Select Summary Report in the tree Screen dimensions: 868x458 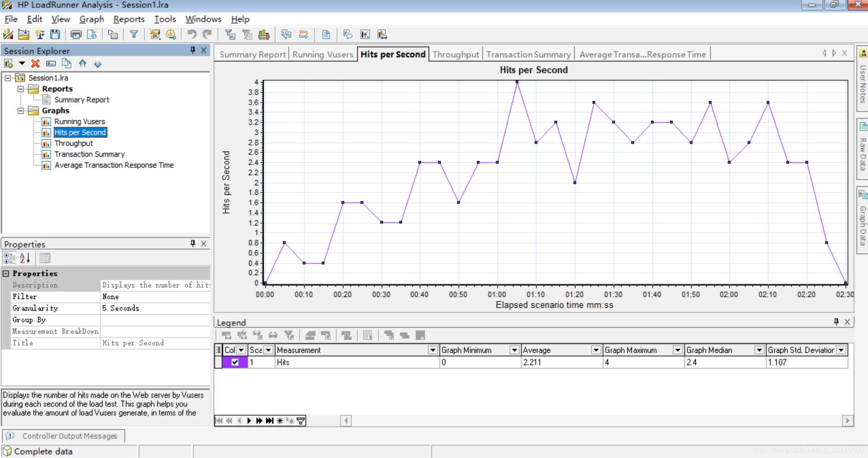click(82, 100)
